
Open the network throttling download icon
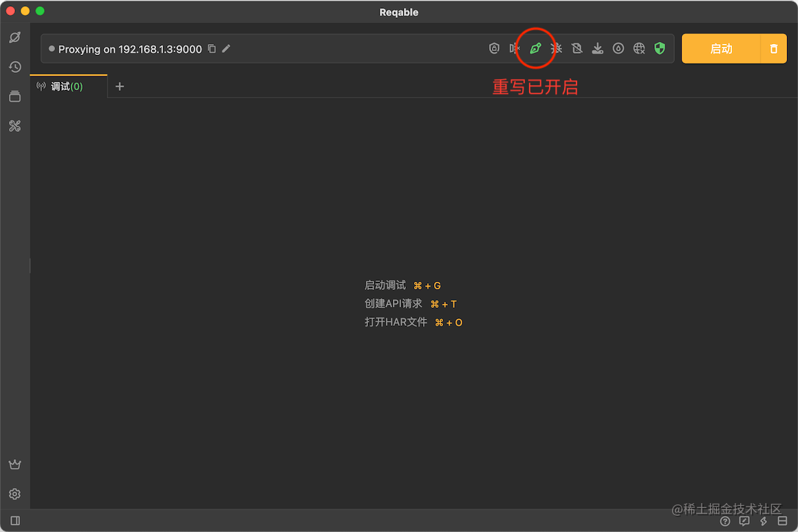click(597, 48)
